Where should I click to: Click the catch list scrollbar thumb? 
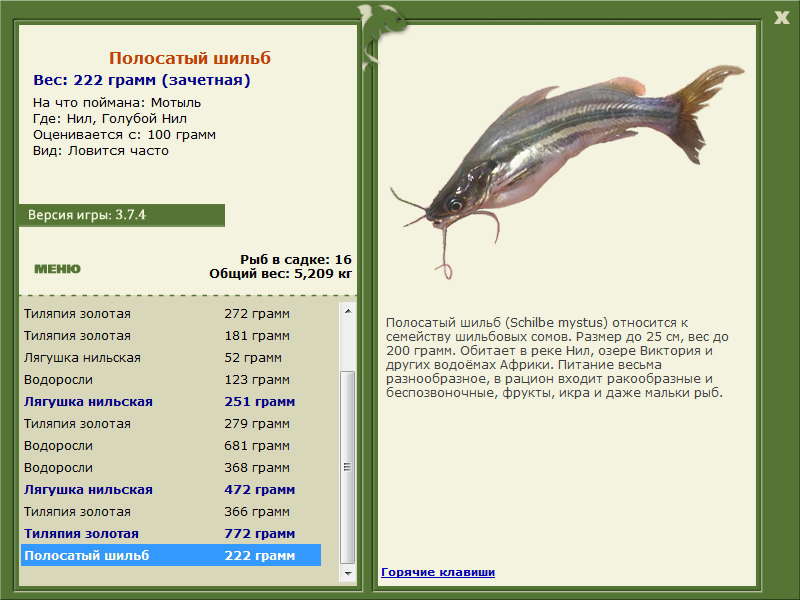coord(348,465)
